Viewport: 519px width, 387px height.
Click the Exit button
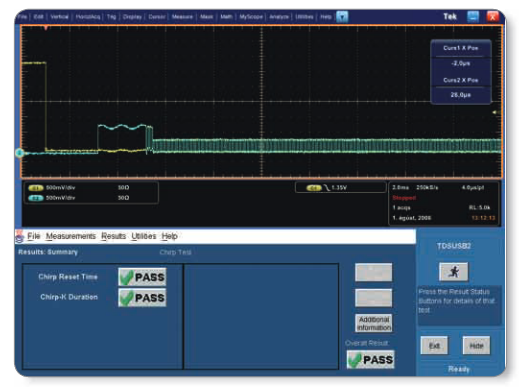(434, 346)
